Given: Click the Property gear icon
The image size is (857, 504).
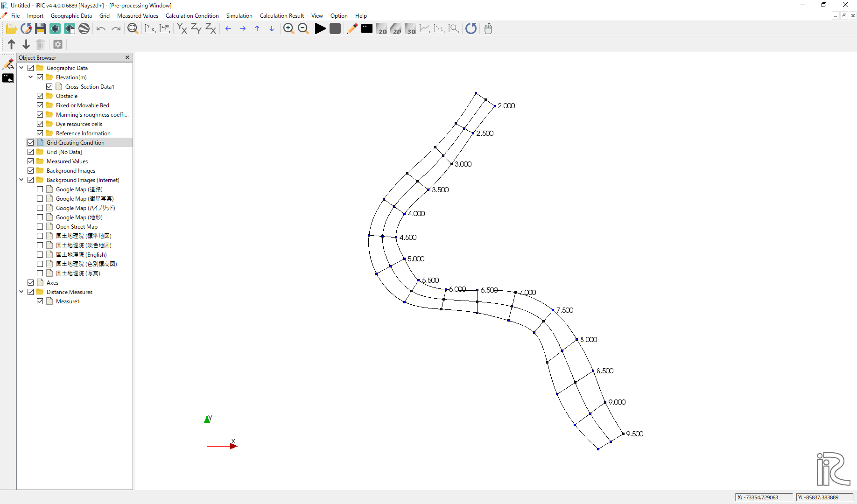Looking at the screenshot, I should (x=58, y=44).
